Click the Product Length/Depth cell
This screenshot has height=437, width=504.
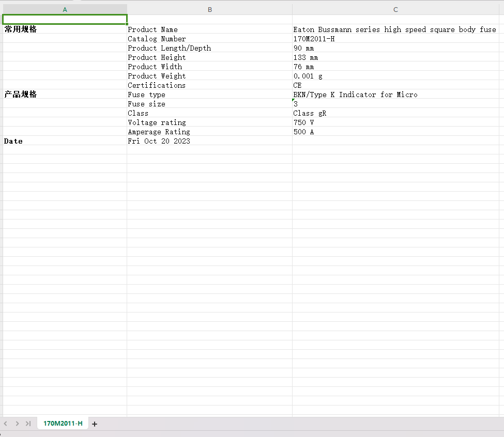[x=209, y=48]
